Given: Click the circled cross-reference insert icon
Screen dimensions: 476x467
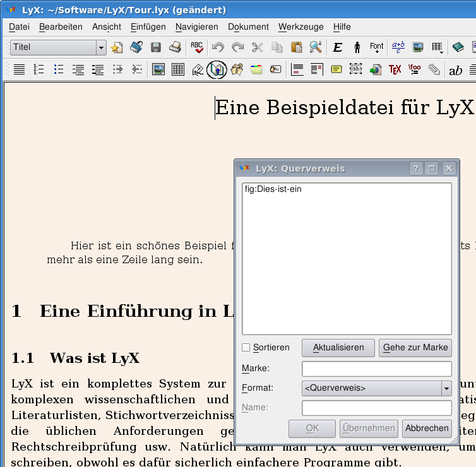Looking at the screenshot, I should tap(217, 69).
